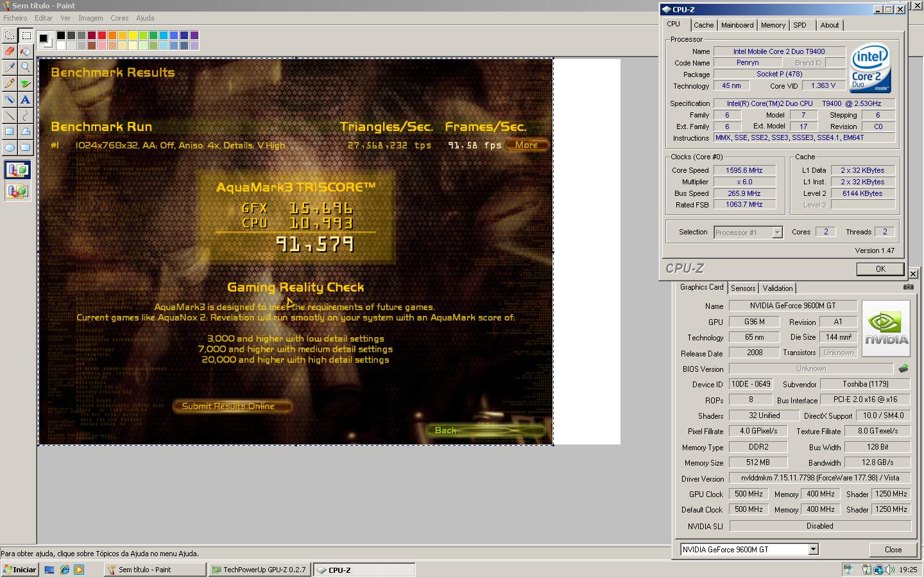Select the Rectangle shape tool

10,132
